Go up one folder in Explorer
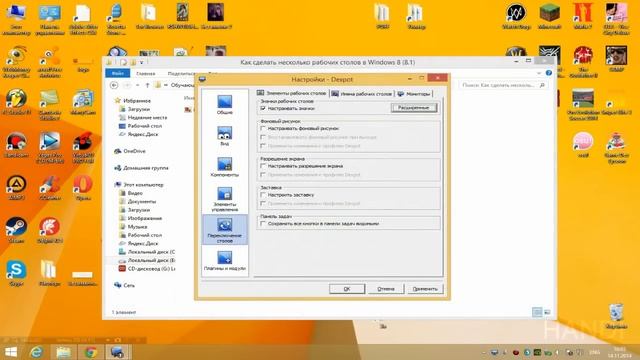The height and width of the screenshot is (360, 640). click(x=147, y=85)
